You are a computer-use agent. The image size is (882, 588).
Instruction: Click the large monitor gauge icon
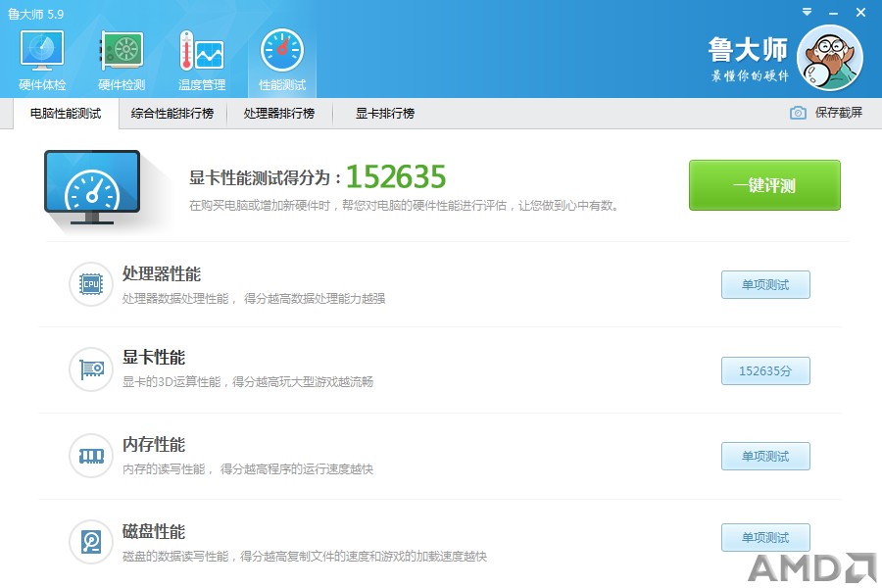coord(92,187)
